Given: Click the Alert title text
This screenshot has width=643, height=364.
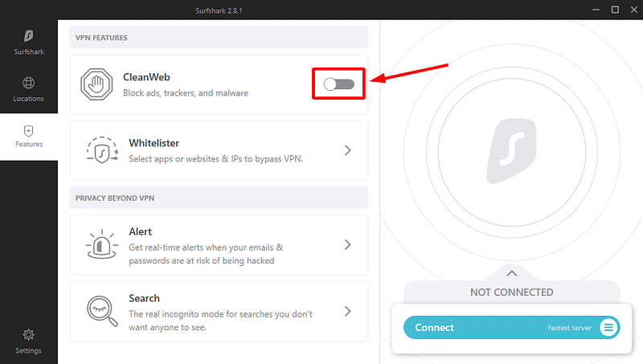Looking at the screenshot, I should click(x=140, y=231).
